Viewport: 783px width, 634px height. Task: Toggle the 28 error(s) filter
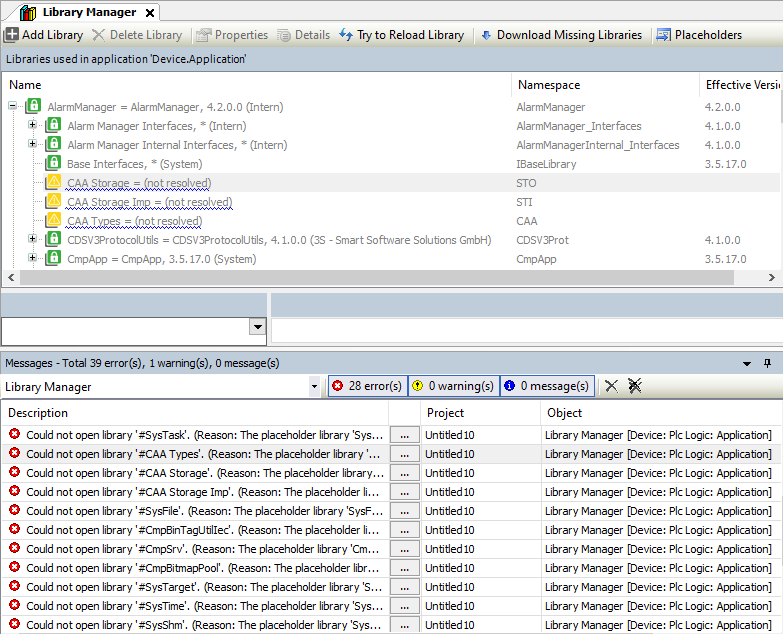(366, 386)
